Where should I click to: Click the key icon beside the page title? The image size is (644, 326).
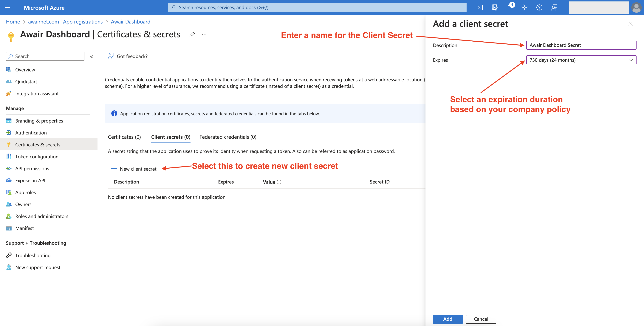tap(11, 37)
